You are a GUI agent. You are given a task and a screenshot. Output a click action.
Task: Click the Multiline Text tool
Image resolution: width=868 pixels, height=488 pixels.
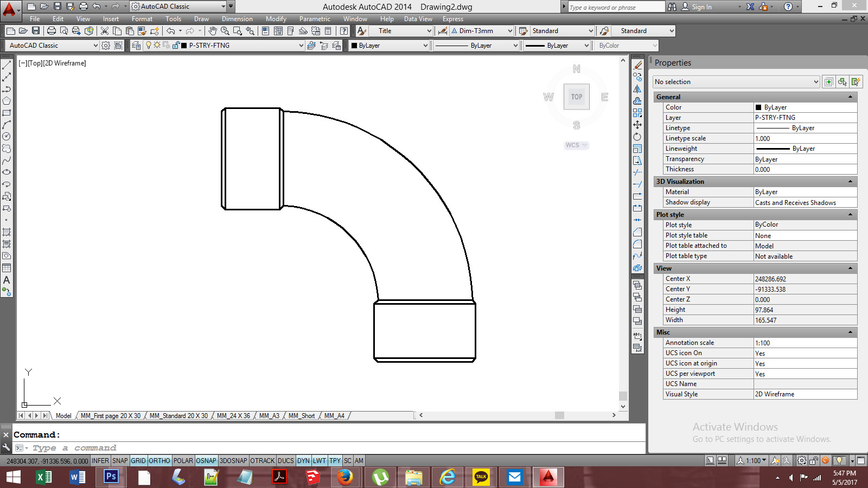[x=7, y=280]
